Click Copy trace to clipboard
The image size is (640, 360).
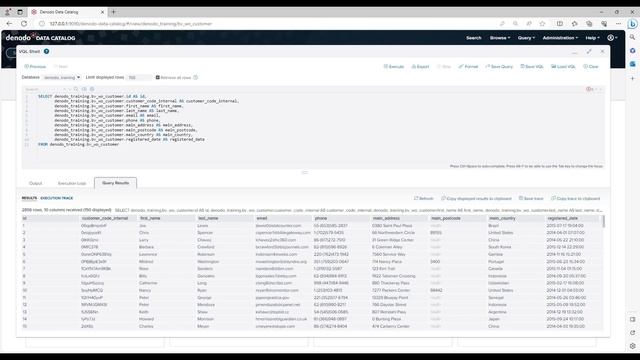point(576,198)
